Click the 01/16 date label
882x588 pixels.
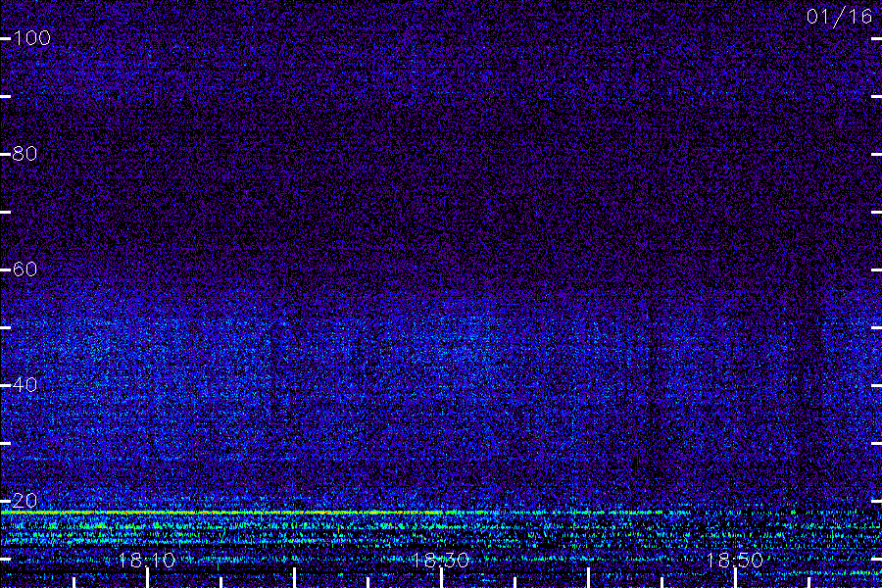click(839, 17)
